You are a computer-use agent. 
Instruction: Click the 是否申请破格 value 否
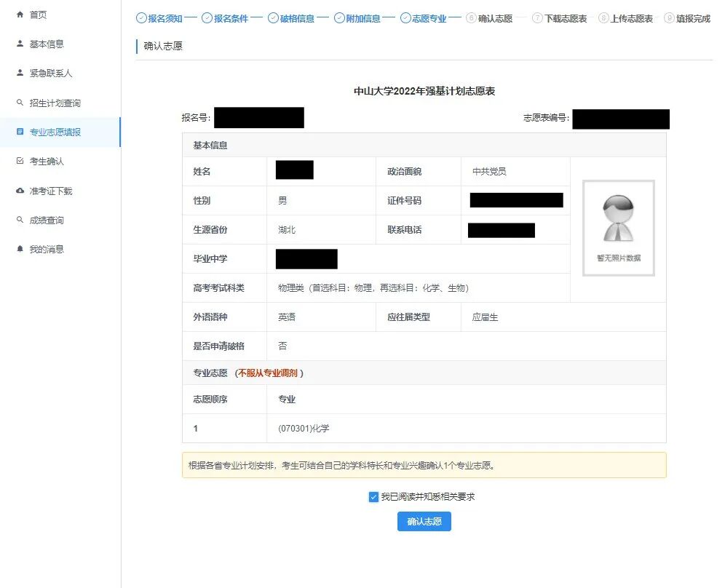tap(282, 346)
